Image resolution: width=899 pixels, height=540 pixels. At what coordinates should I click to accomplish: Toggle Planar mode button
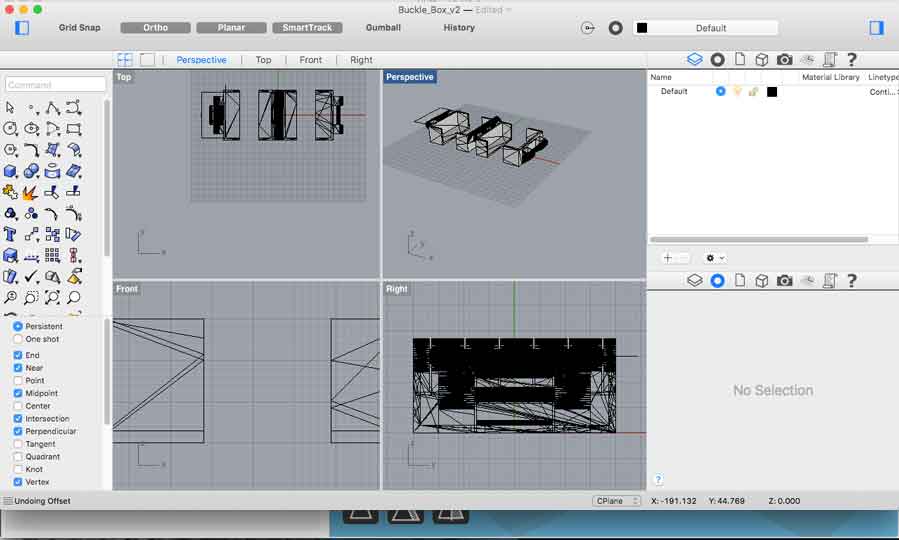tap(231, 28)
